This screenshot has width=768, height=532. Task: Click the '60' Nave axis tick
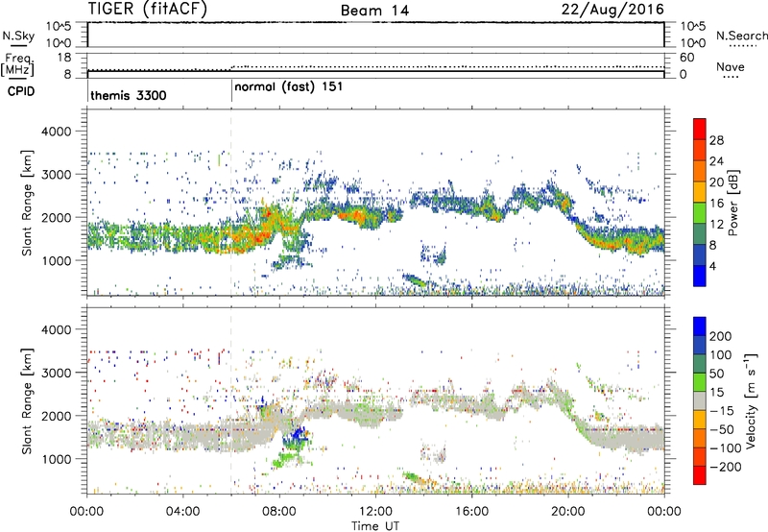tap(687, 58)
